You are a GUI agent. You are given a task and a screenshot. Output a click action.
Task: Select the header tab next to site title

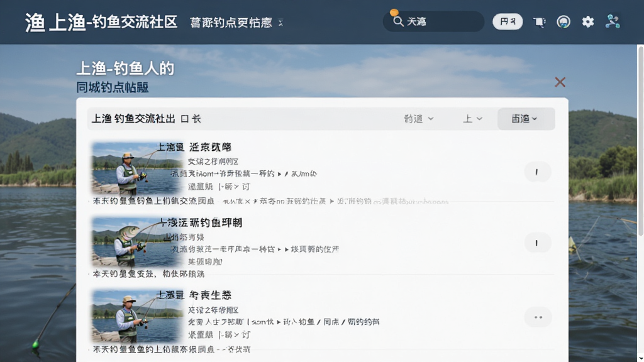click(x=231, y=23)
